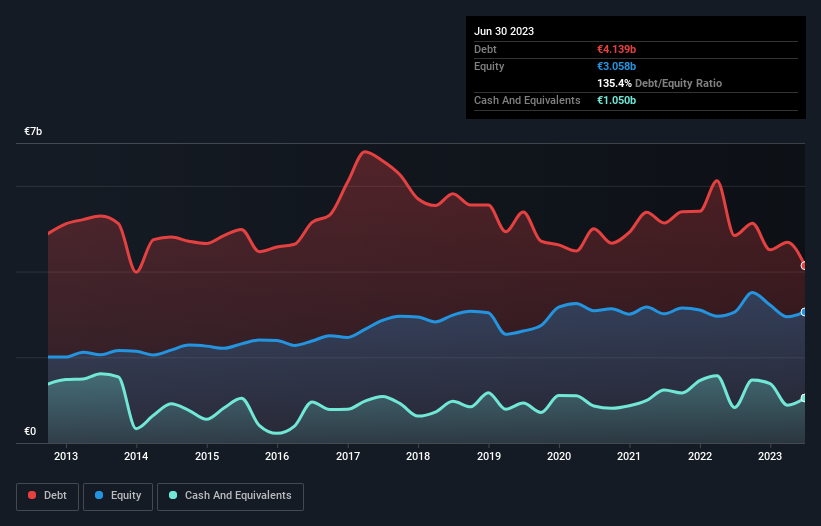Click the 2019 x-axis label
821x526 pixels.
pyautogui.click(x=489, y=456)
